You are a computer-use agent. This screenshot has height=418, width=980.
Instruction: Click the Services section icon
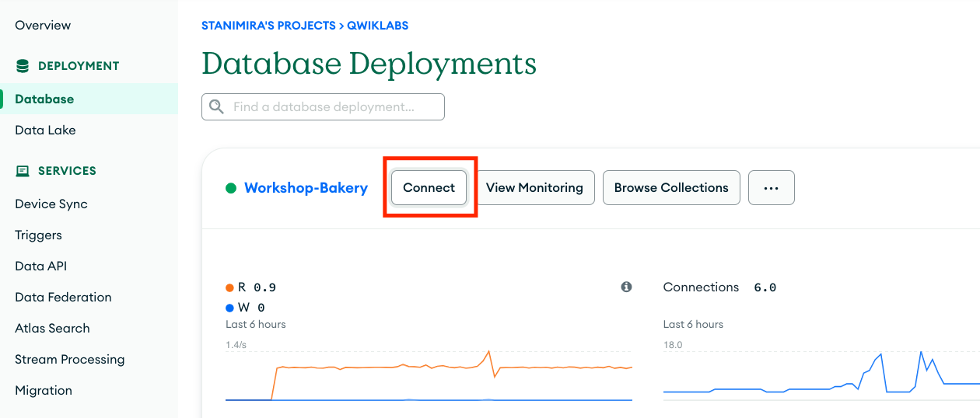point(23,171)
